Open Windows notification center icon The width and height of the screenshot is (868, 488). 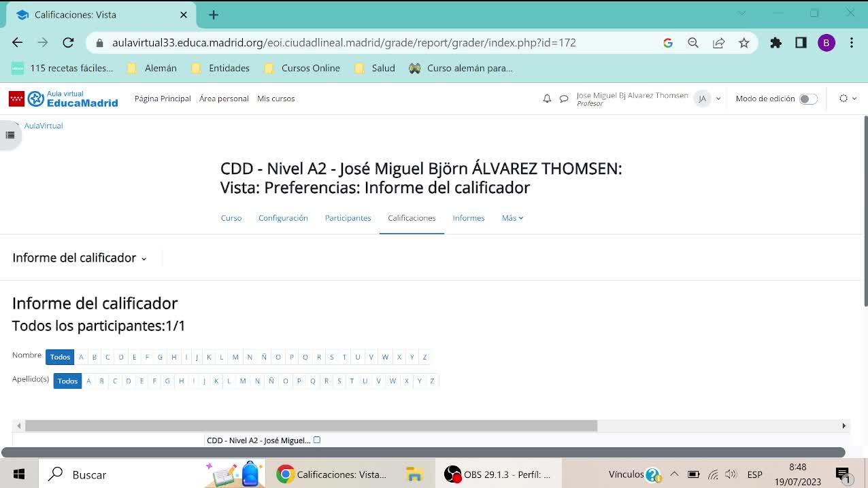click(x=844, y=474)
